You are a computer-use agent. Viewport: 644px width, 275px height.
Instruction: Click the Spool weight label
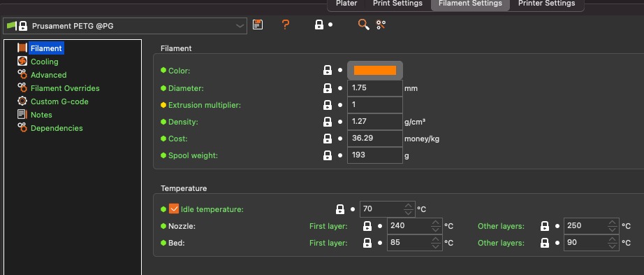coord(193,155)
